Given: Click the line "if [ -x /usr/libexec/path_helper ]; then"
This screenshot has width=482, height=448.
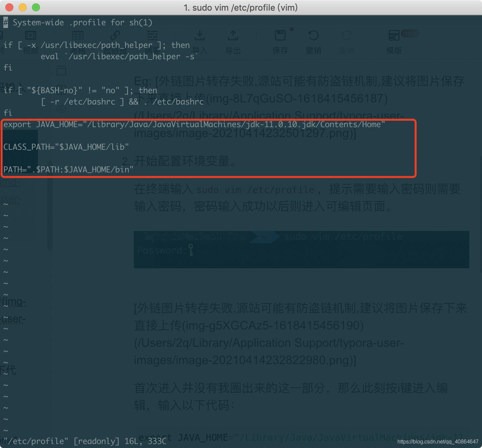Looking at the screenshot, I should pyautogui.click(x=97, y=45).
